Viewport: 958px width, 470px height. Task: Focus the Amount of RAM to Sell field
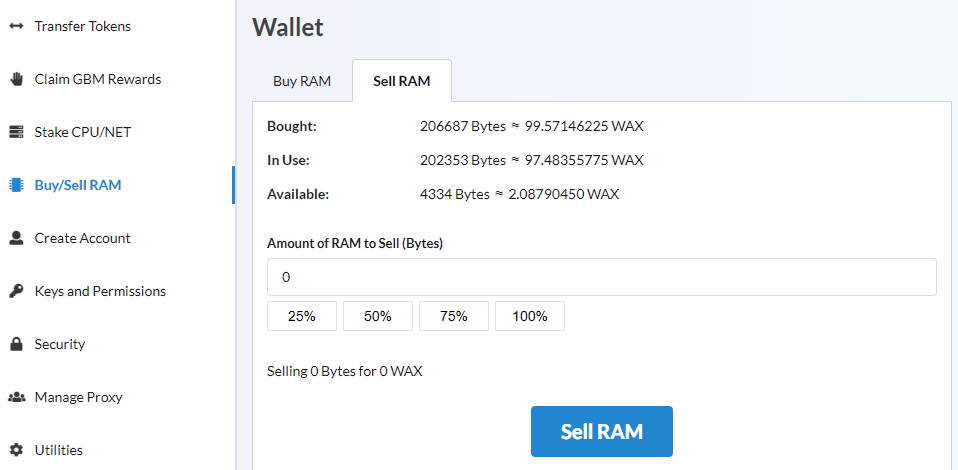[602, 277]
